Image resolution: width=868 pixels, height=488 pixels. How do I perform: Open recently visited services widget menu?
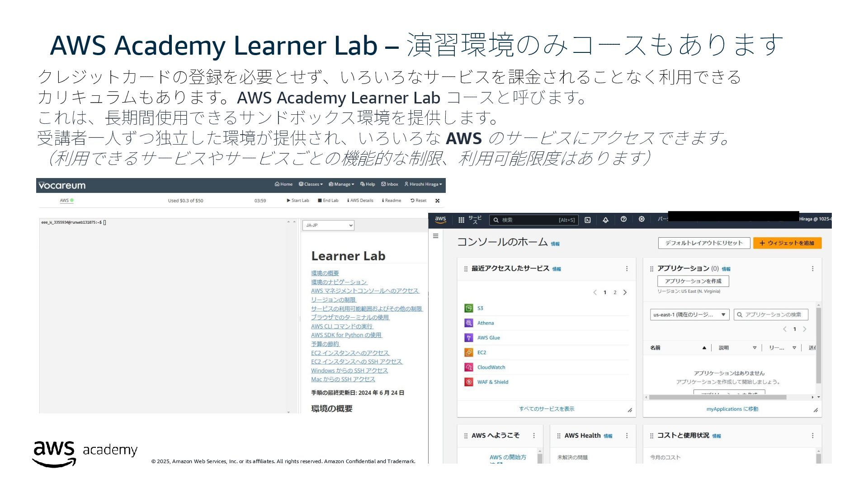[627, 269]
